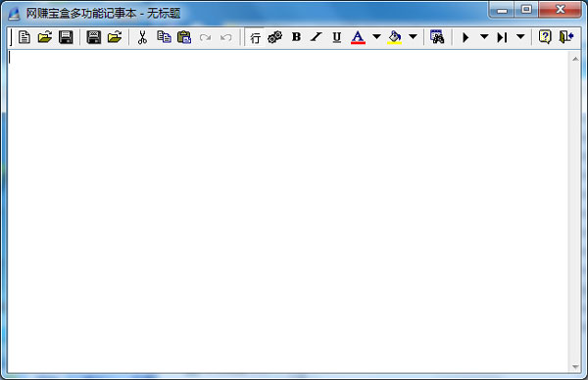The image size is (588, 380).
Task: Open the help question mark icon
Action: coord(545,37)
